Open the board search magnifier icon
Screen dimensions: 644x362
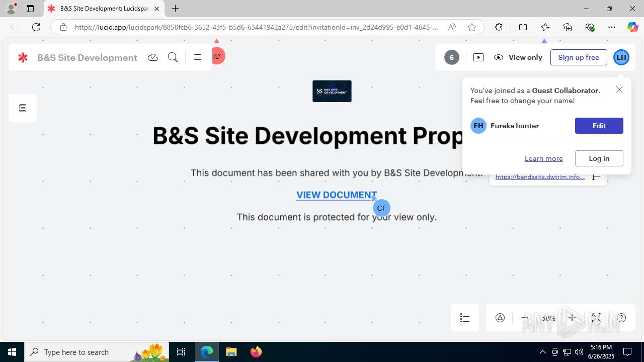(173, 57)
